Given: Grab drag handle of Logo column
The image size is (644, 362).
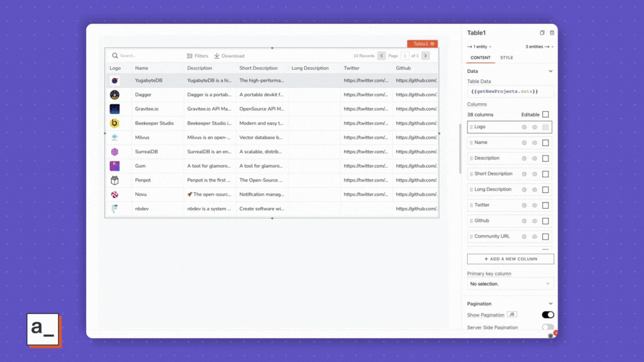Looking at the screenshot, I should tap(471, 127).
